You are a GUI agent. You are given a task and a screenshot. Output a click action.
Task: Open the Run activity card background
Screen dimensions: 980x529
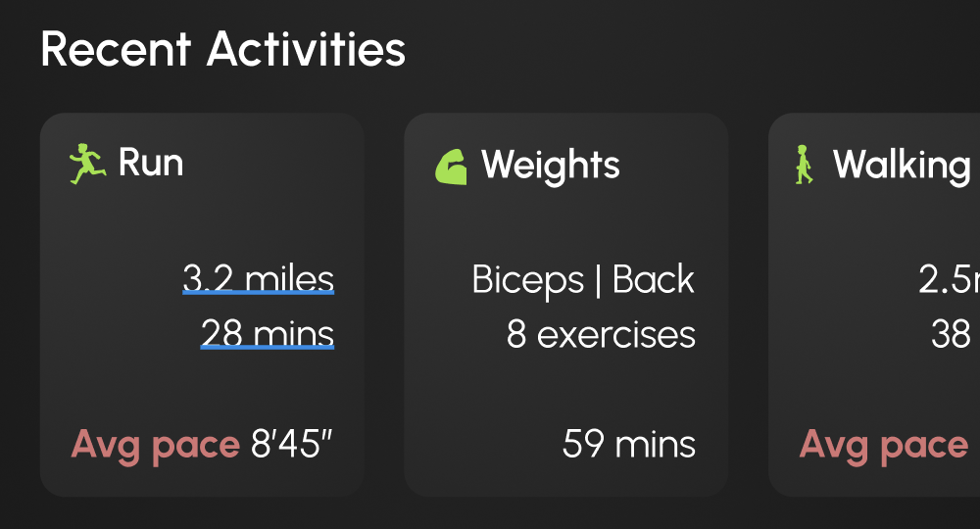point(203,305)
